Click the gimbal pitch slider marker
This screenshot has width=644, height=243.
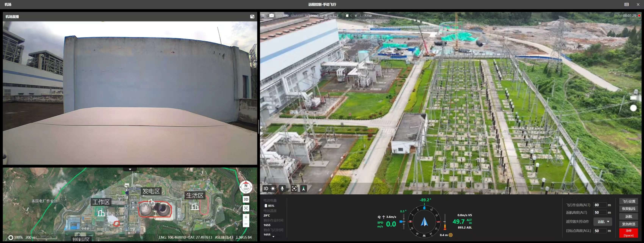(x=401, y=222)
